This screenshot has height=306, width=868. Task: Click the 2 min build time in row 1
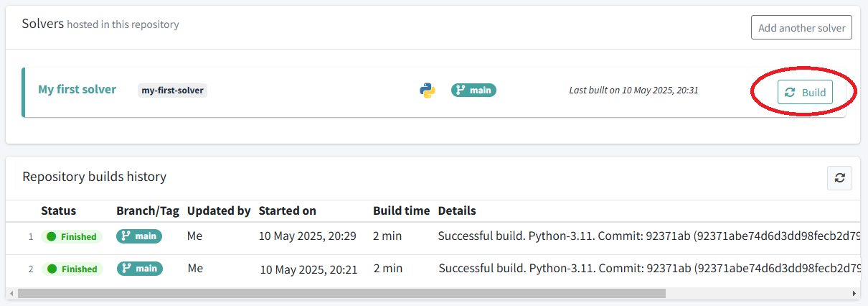pyautogui.click(x=387, y=236)
